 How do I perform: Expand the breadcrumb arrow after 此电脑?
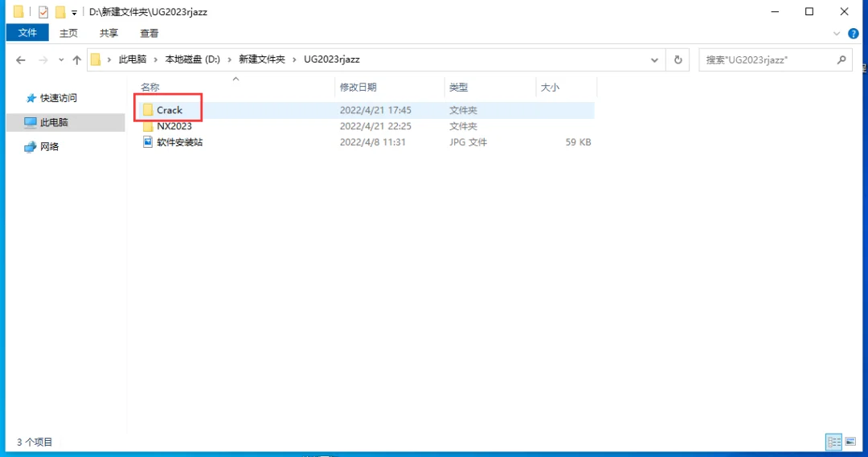(x=156, y=59)
